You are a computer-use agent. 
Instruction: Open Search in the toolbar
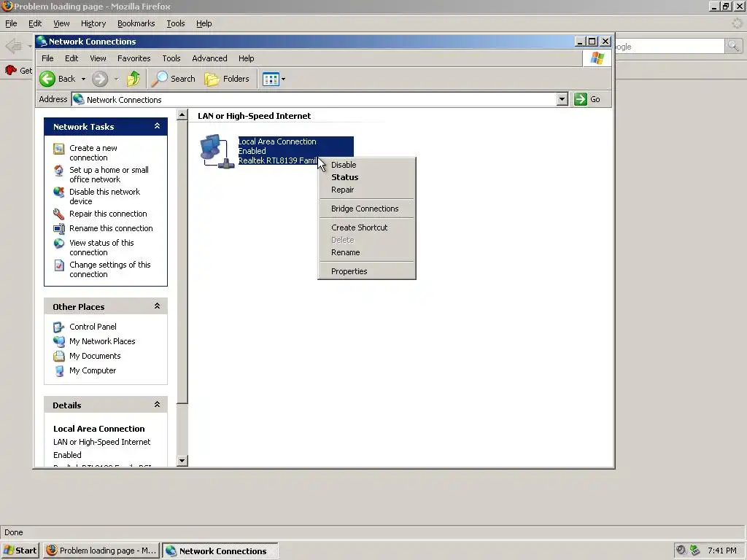174,79
